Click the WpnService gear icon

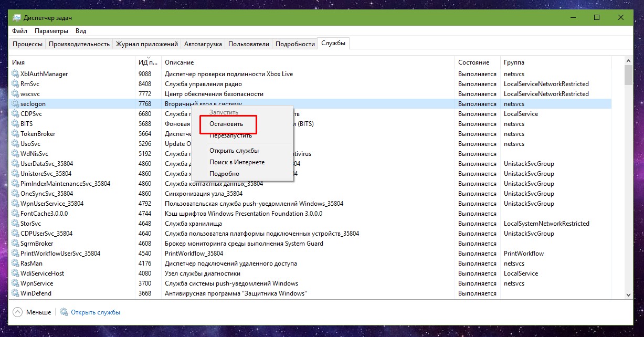(15, 283)
